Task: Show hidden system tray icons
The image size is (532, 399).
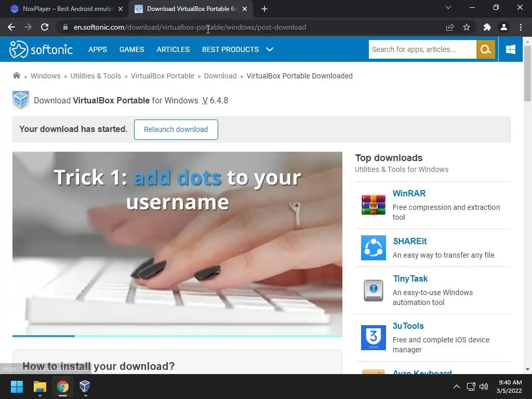Action: (457, 387)
